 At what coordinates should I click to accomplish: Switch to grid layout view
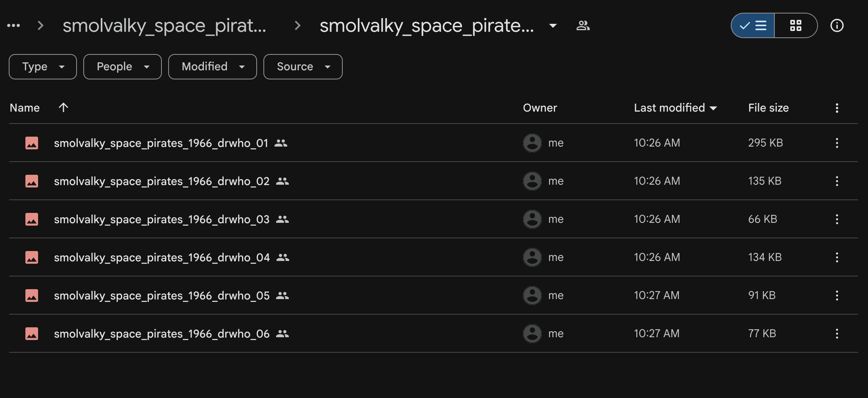pos(795,26)
